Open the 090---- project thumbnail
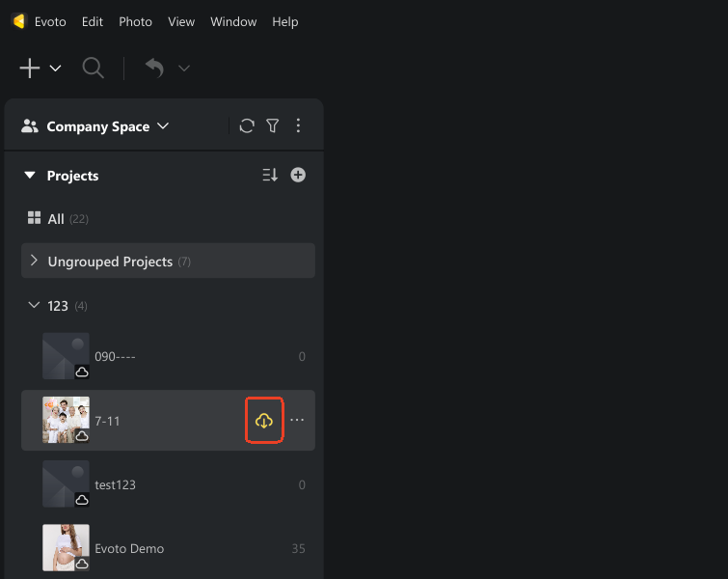Viewport: 728px width, 579px height. (x=66, y=356)
